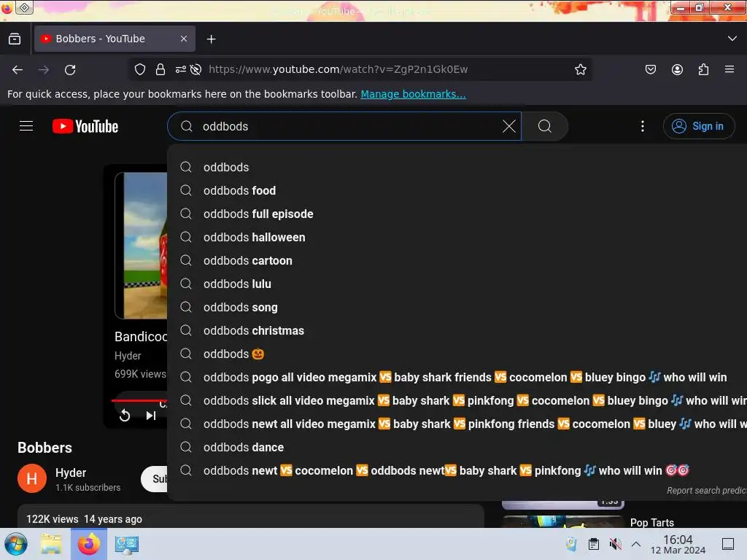The width and height of the screenshot is (747, 560).
Task: Click the autoplay blocked icon in address bar
Action: coord(196,69)
